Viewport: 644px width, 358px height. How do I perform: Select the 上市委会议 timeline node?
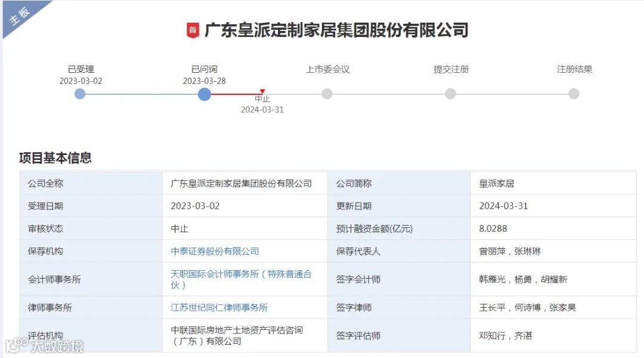[327, 94]
